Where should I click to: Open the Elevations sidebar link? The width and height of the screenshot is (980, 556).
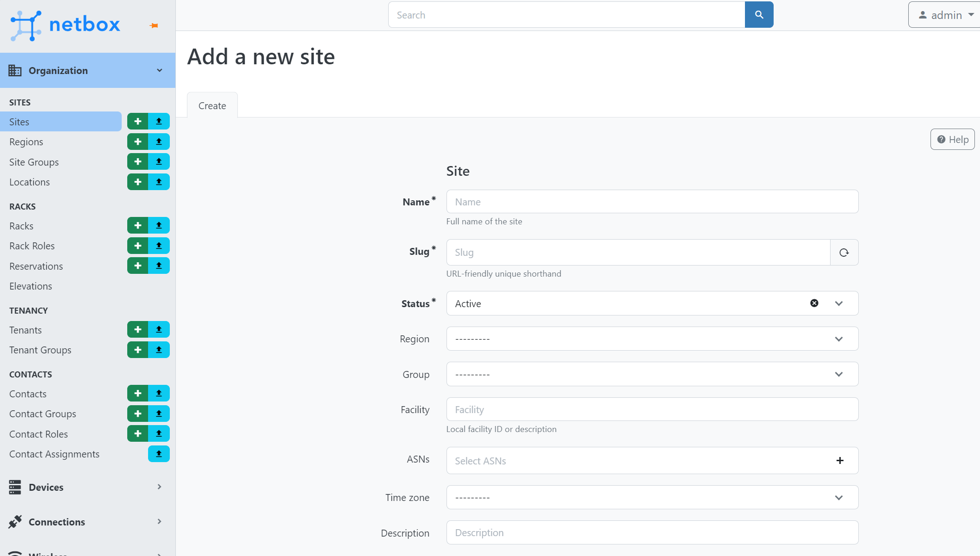pyautogui.click(x=31, y=286)
